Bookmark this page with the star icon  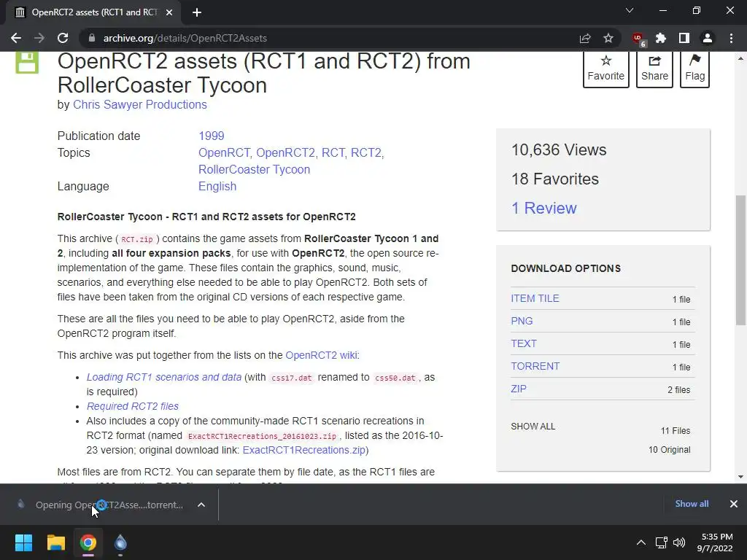click(608, 38)
